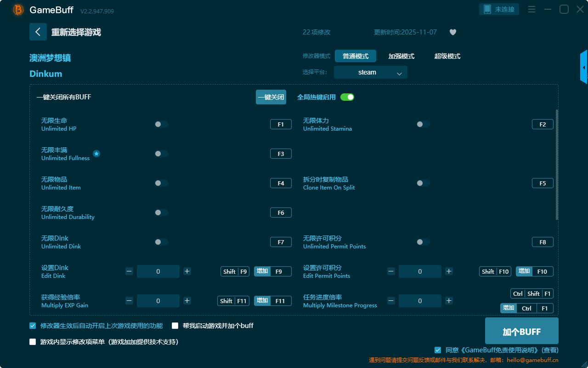Image resolution: width=588 pixels, height=368 pixels.
Task: Check the show in-game cheat menu checkbox
Action: (x=33, y=342)
